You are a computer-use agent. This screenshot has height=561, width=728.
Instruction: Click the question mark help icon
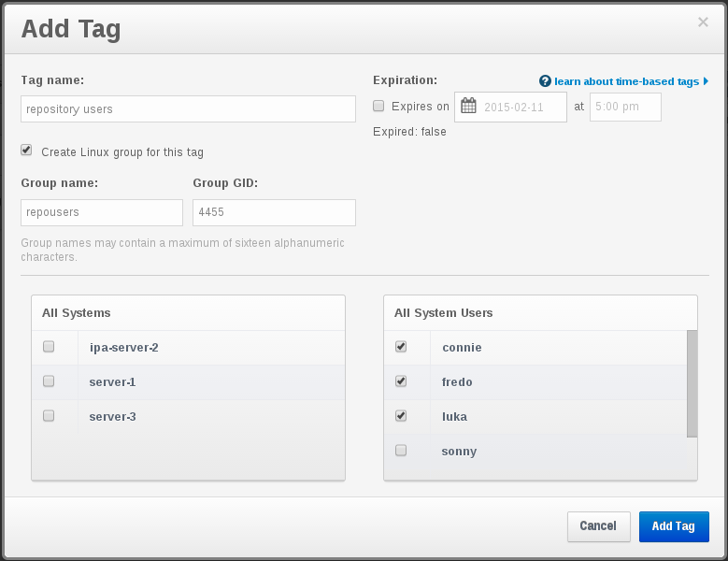(545, 81)
